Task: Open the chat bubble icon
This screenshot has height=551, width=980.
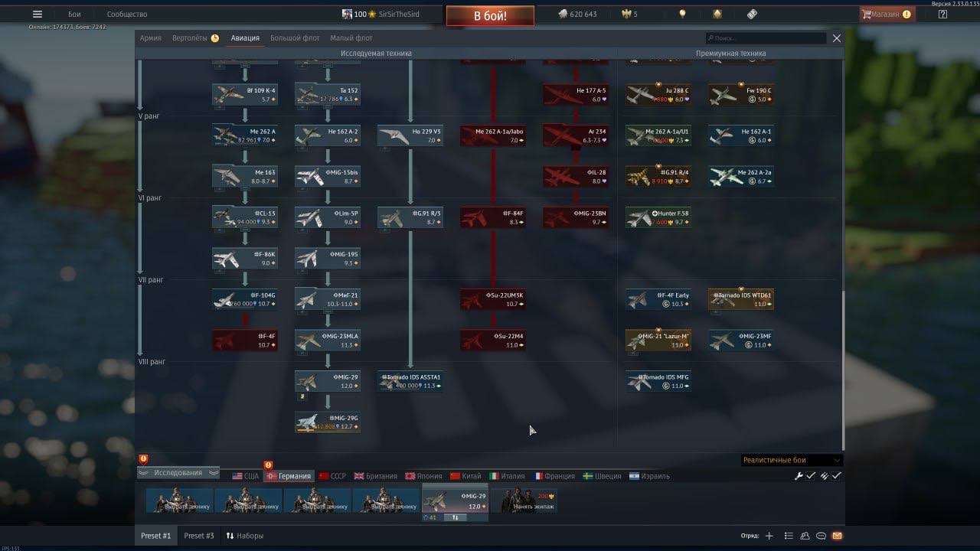Action: click(x=821, y=536)
